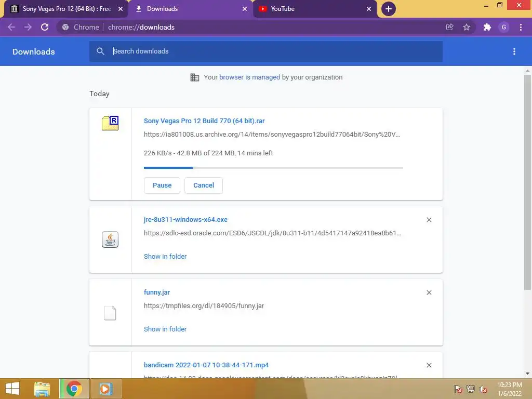Viewport: 532px width, 399px height.
Task: Reload the downloads page
Action: (x=45, y=27)
